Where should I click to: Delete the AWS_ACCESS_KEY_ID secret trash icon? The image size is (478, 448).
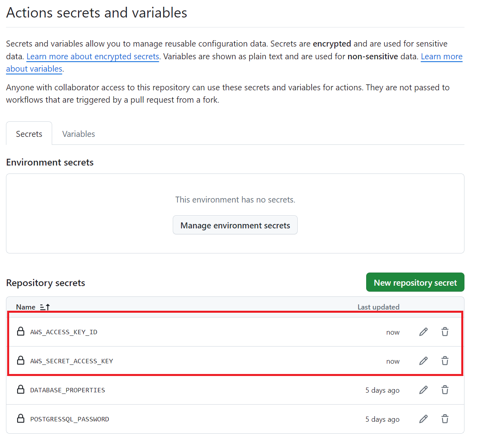[x=445, y=332]
